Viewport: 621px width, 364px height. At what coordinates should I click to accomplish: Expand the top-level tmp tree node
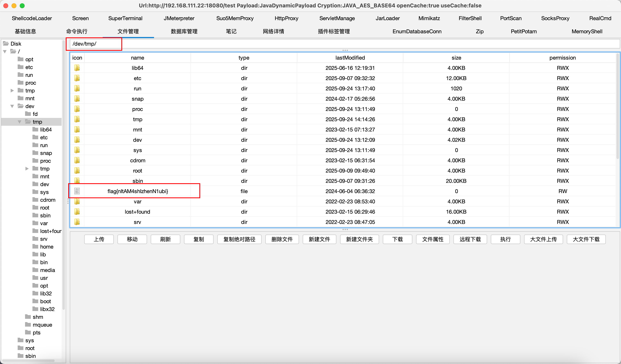12,90
